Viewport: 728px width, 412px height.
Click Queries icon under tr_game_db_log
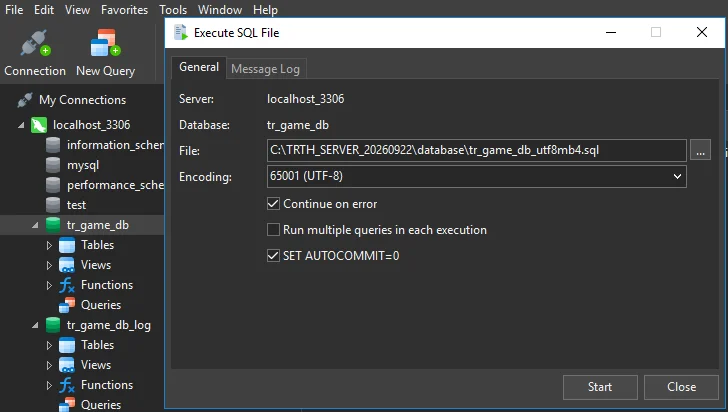(x=67, y=405)
